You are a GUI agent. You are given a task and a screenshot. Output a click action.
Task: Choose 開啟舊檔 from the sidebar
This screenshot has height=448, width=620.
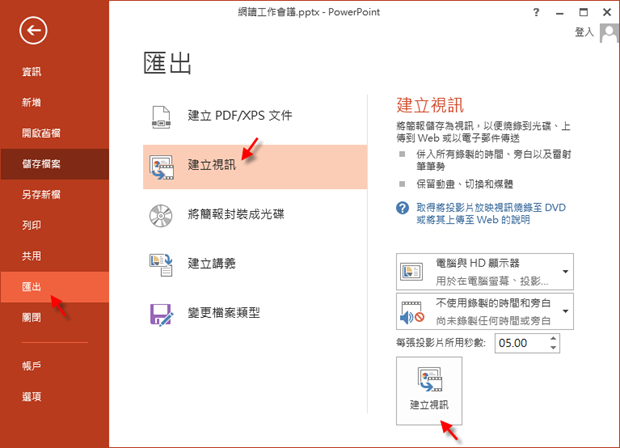(41, 133)
